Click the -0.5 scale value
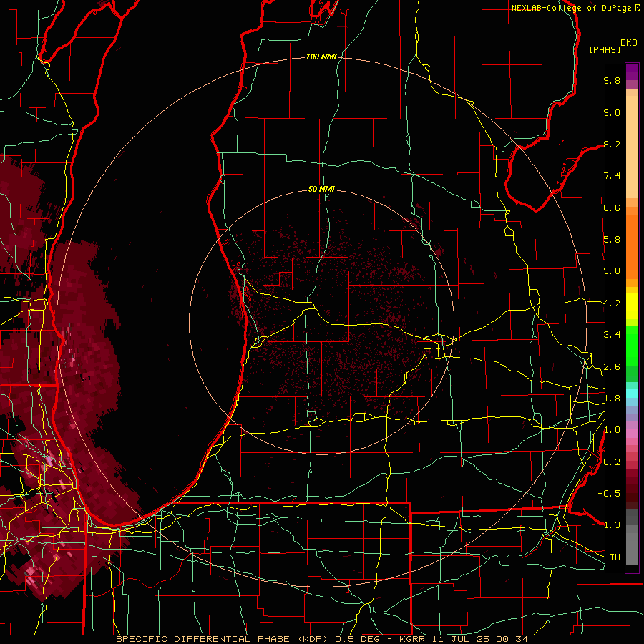644x644 pixels. 609,493
